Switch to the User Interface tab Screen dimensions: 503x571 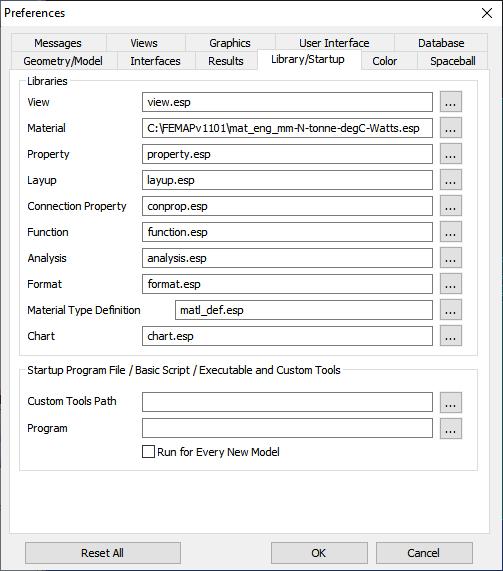334,43
